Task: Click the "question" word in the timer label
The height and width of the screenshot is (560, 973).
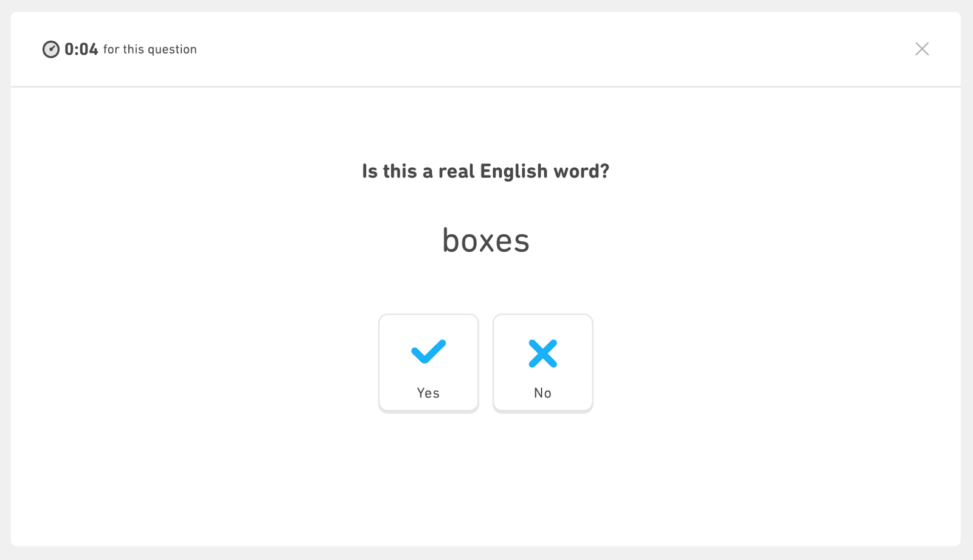Action: [172, 50]
